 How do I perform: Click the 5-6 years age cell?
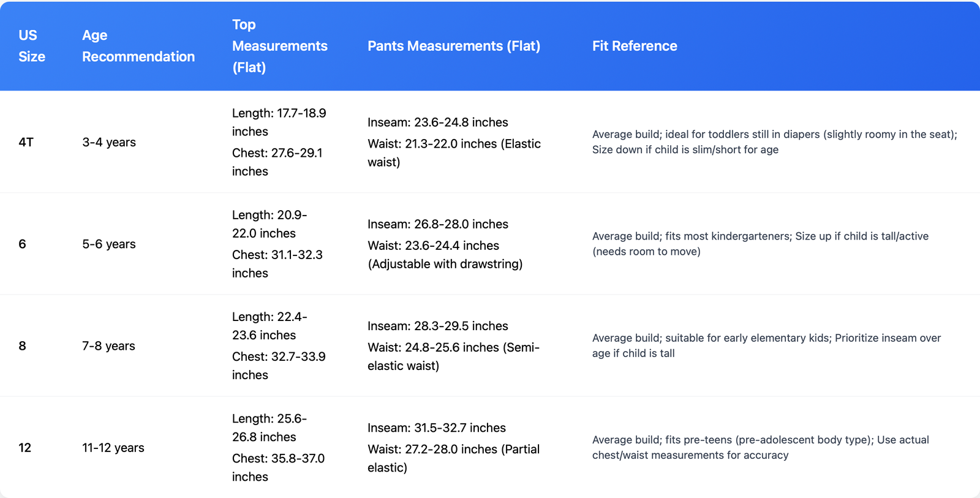109,244
